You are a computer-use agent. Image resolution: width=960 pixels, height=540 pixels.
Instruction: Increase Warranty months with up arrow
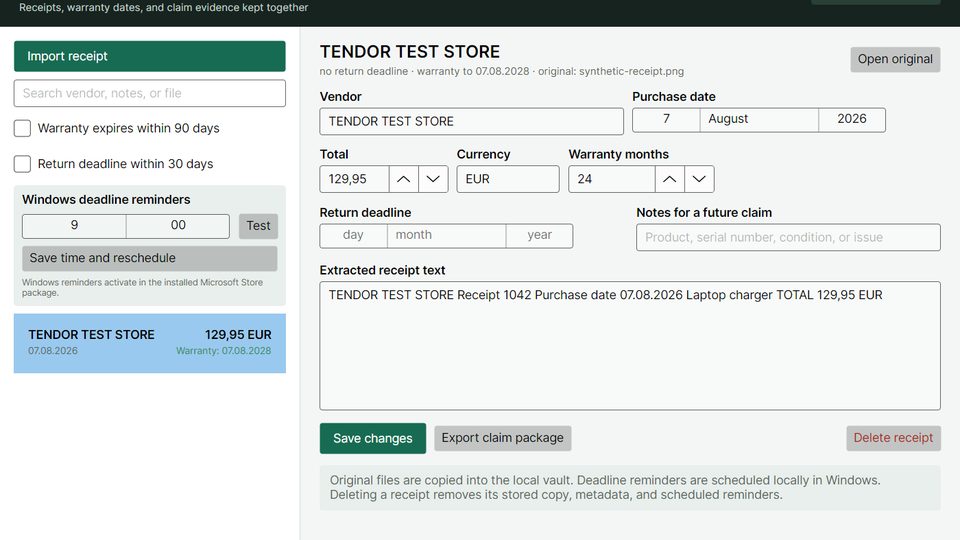(x=670, y=179)
